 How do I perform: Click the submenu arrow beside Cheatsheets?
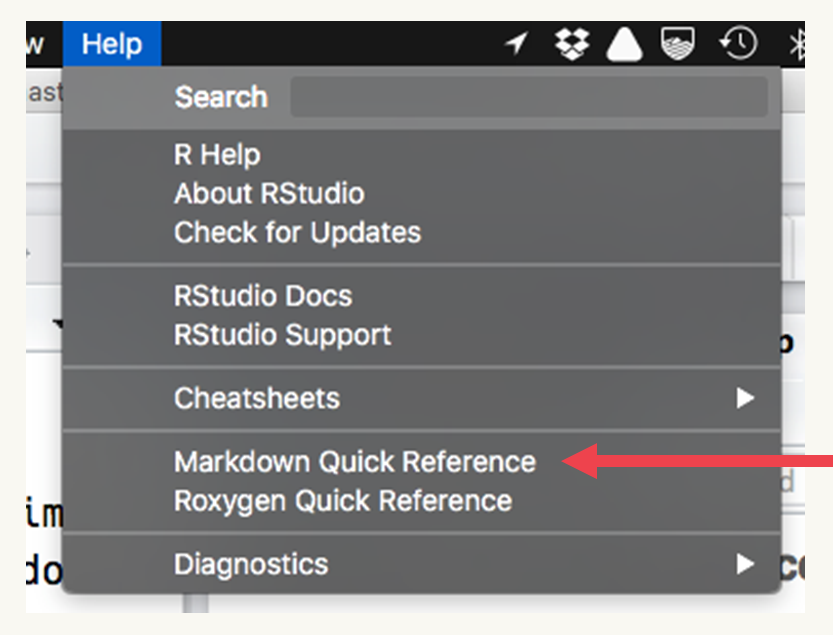[x=744, y=398]
